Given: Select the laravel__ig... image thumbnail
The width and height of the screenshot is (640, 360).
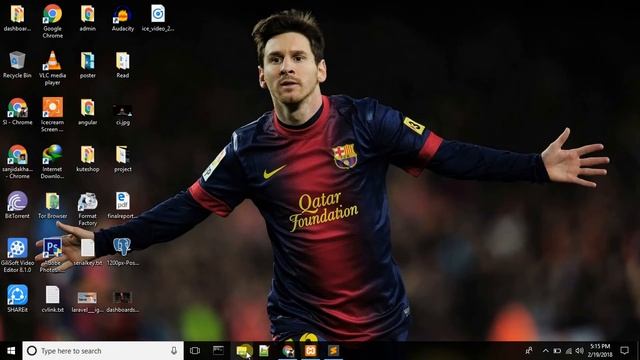Looking at the screenshot, I should [x=87, y=302].
